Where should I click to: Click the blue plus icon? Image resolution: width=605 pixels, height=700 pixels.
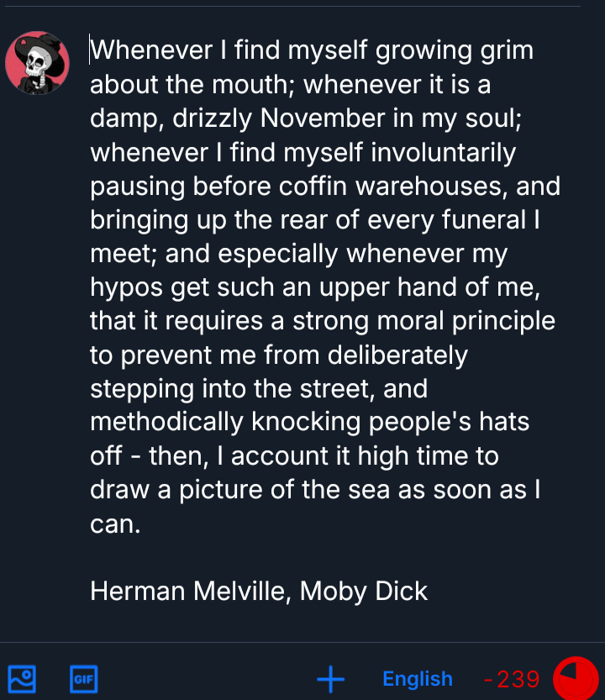331,678
